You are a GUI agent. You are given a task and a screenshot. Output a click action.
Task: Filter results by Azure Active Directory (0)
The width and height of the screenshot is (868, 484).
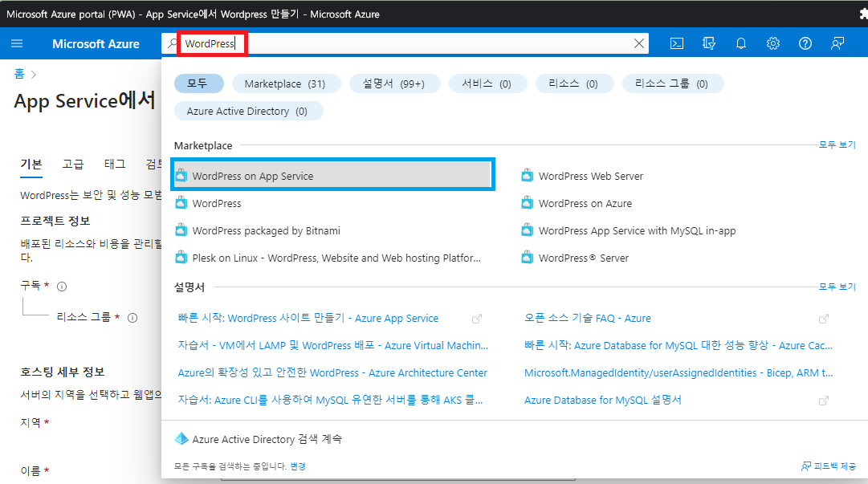click(x=248, y=112)
